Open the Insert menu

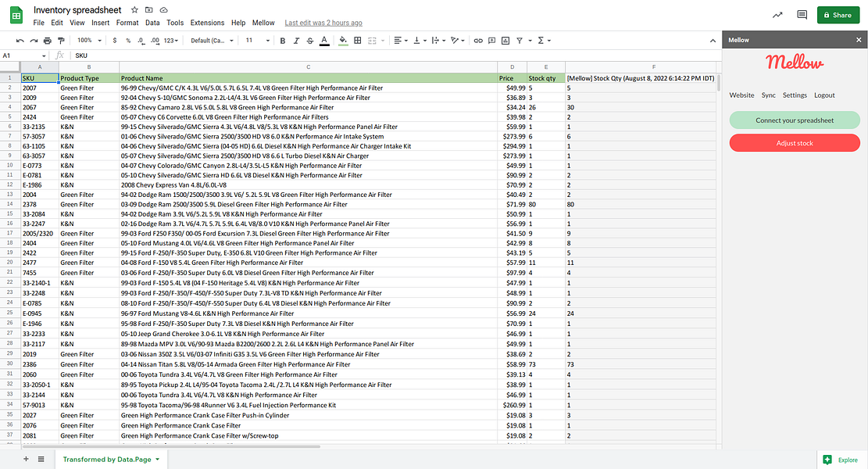pos(100,23)
